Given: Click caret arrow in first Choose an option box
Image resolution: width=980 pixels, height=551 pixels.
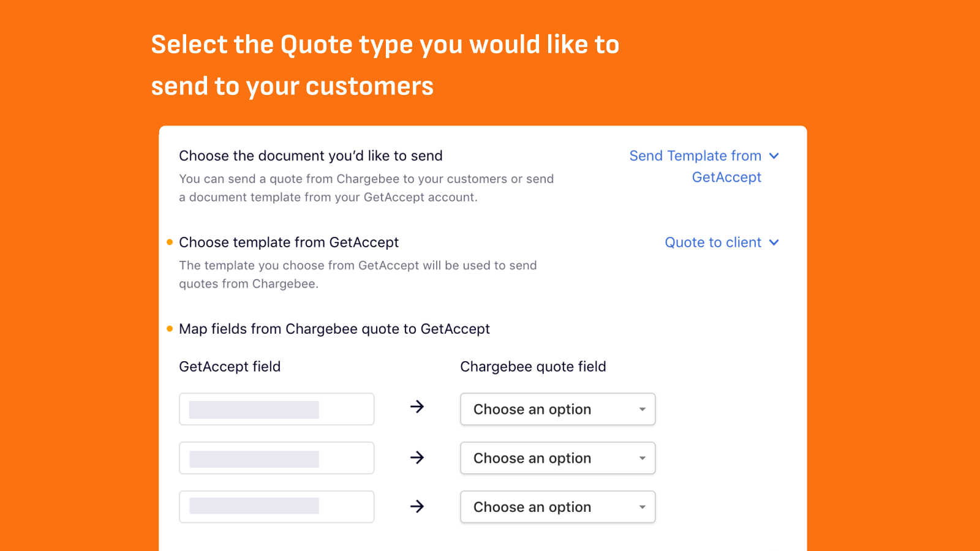Looking at the screenshot, I should [x=642, y=410].
